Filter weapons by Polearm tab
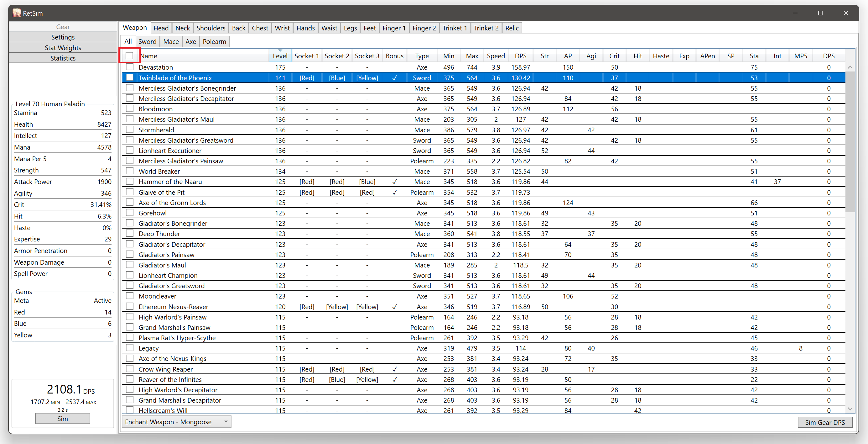 point(214,41)
